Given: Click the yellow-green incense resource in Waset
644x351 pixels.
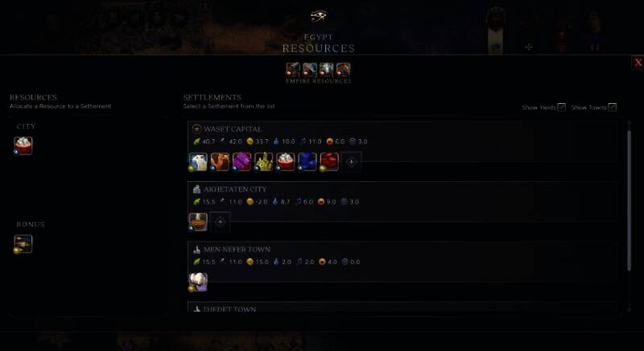Looking at the screenshot, I should point(264,162).
